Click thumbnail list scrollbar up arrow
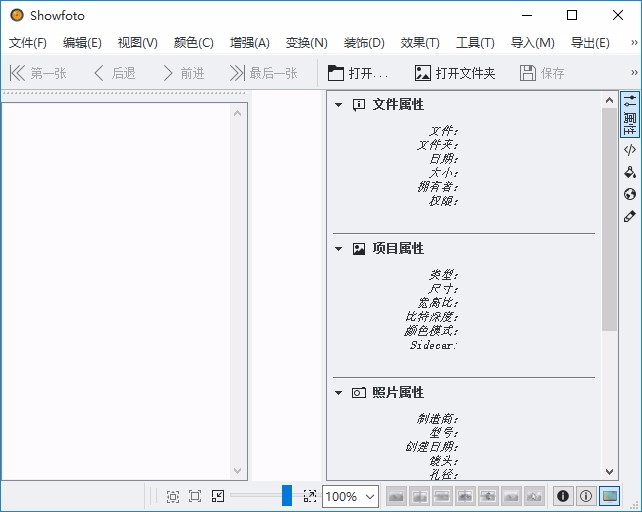Viewport: 642px width, 512px height. click(237, 113)
